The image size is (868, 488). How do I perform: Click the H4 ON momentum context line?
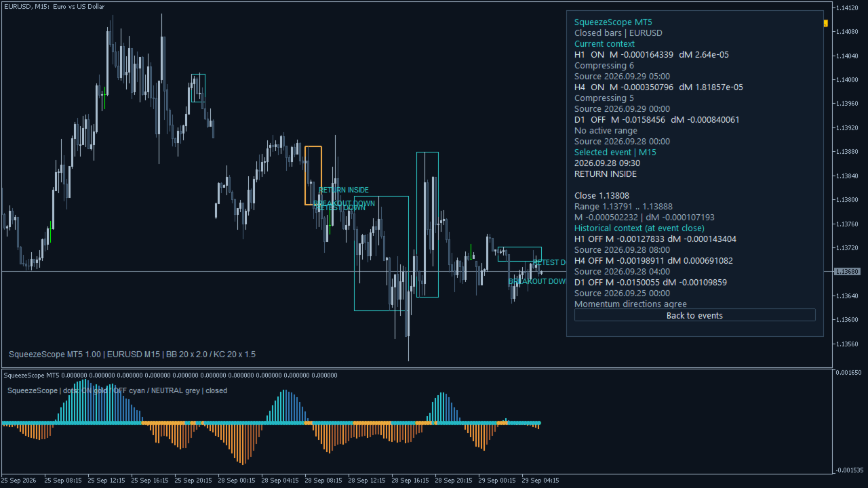(658, 87)
